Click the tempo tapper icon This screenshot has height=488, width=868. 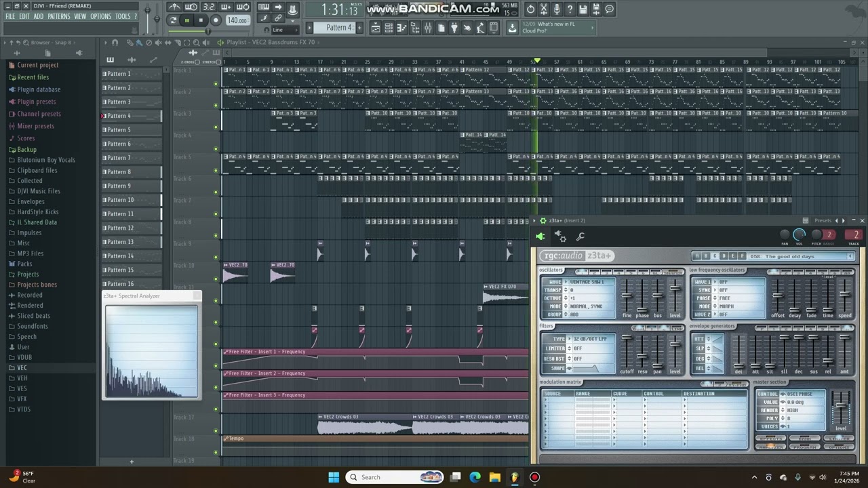tap(467, 28)
